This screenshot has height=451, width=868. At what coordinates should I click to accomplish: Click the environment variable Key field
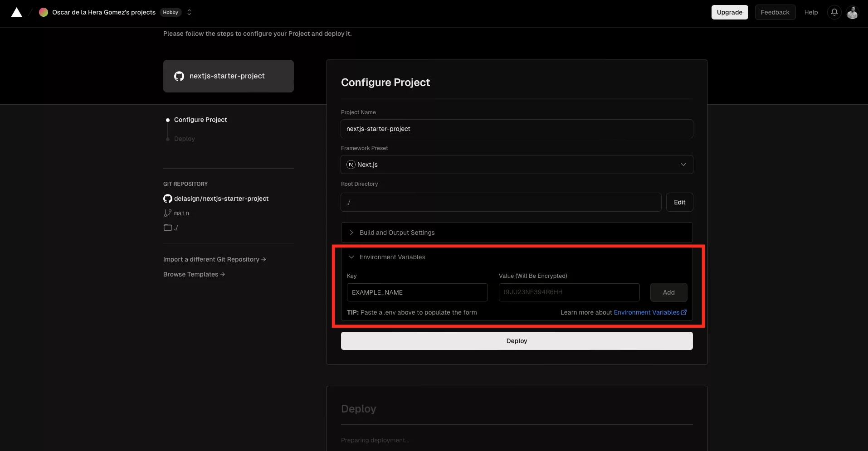pyautogui.click(x=417, y=292)
